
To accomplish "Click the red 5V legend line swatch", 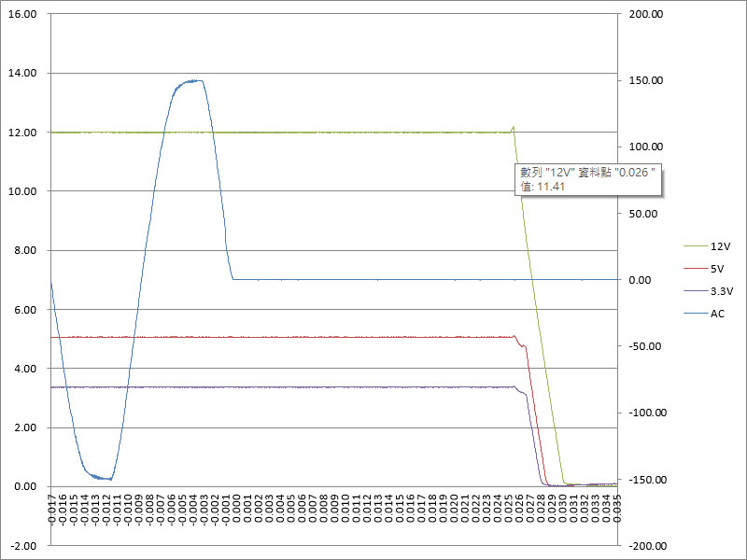I will click(x=696, y=269).
